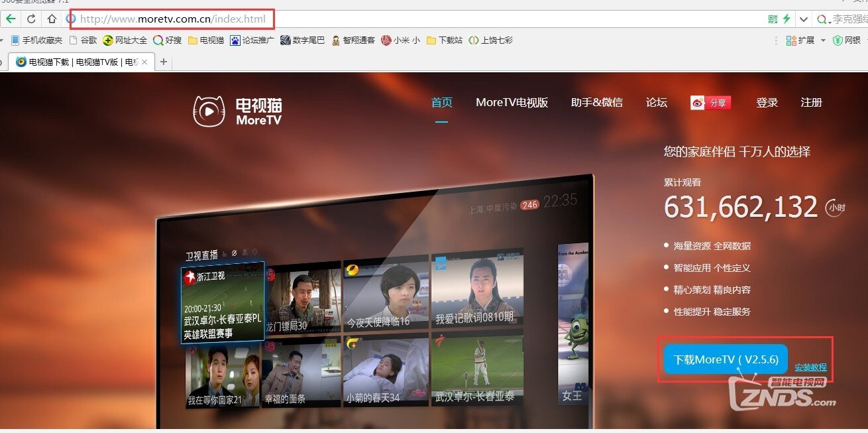This screenshot has height=433, width=868.
Task: Select the 幸福的面条 thumbnail
Action: [301, 373]
